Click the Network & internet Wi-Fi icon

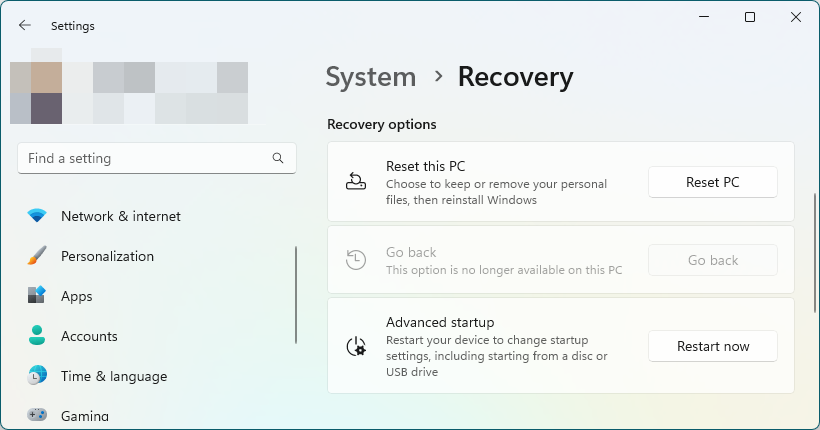[37, 216]
